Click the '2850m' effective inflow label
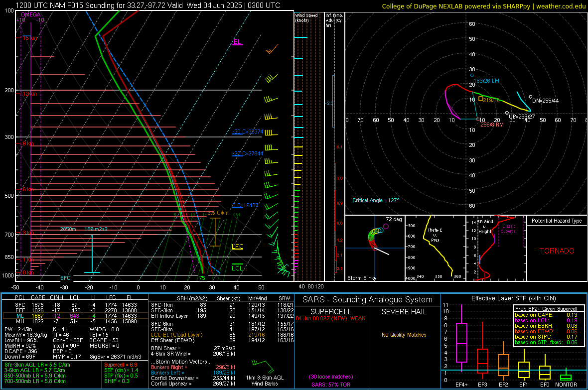This screenshot has width=588, height=390. 68,229
